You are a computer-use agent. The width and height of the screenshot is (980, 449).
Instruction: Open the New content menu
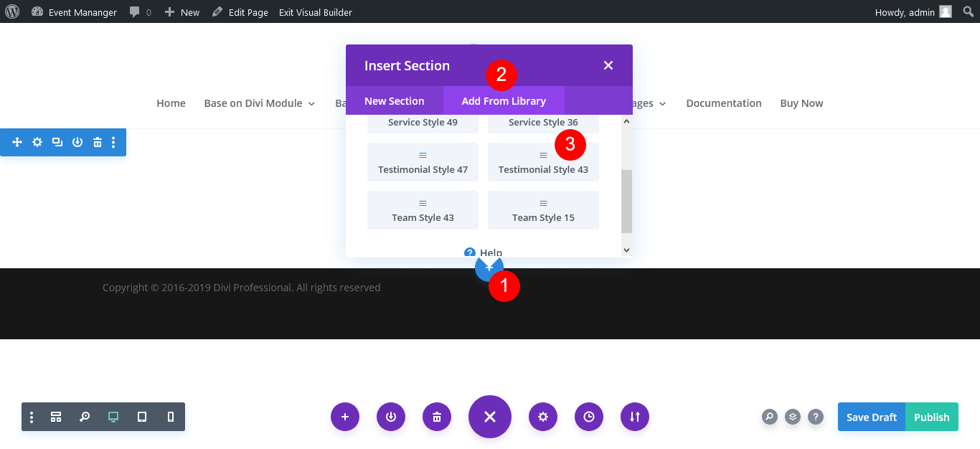pos(182,12)
